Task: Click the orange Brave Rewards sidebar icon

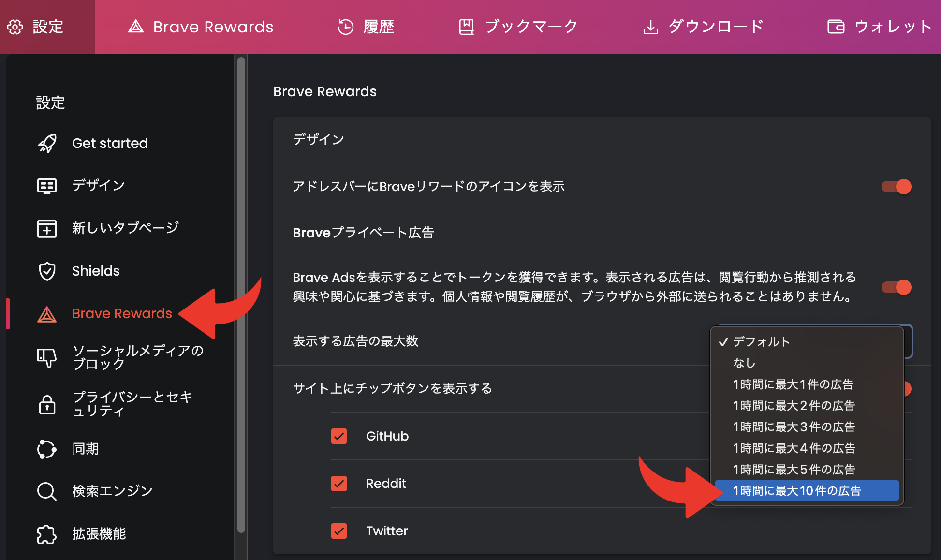Action: [47, 314]
